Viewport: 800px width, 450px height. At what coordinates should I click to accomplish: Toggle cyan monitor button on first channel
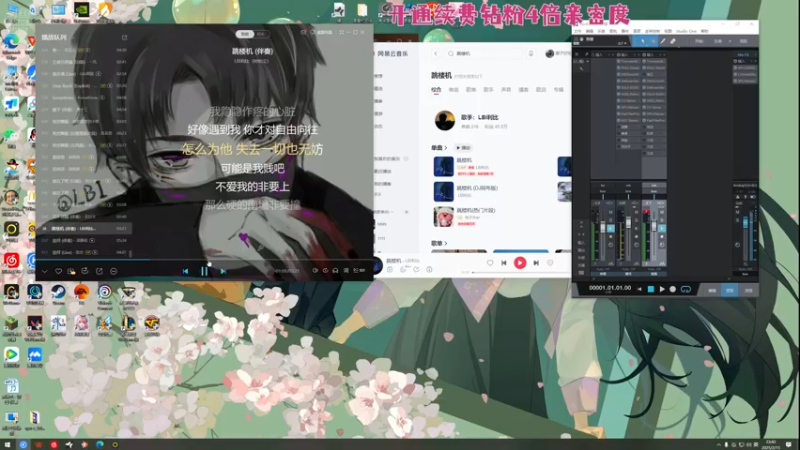[611, 229]
